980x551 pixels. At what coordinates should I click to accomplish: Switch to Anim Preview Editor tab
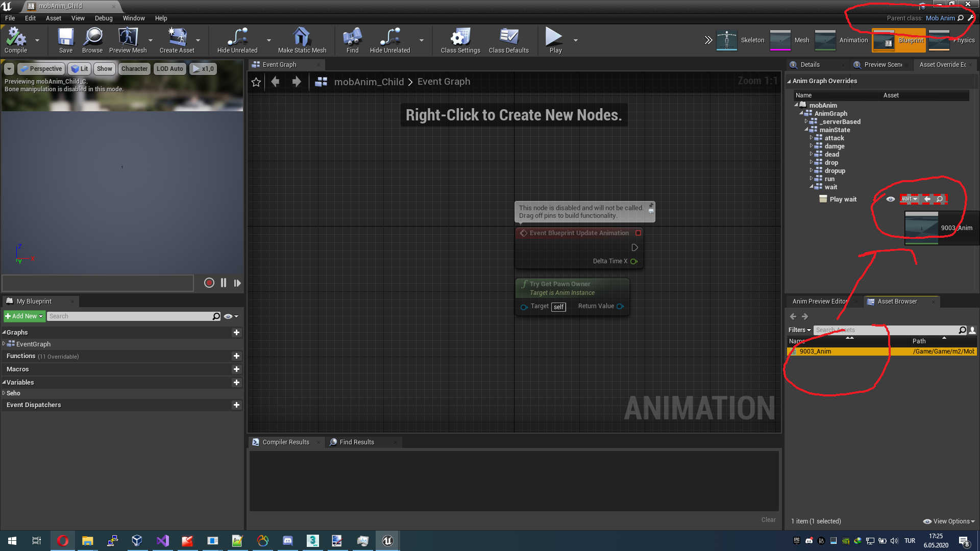coord(820,302)
